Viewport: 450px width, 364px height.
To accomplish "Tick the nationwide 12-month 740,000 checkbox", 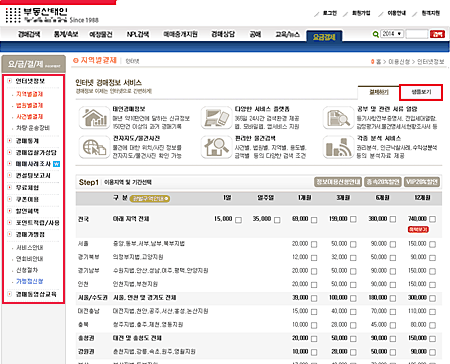I will coord(432,219).
